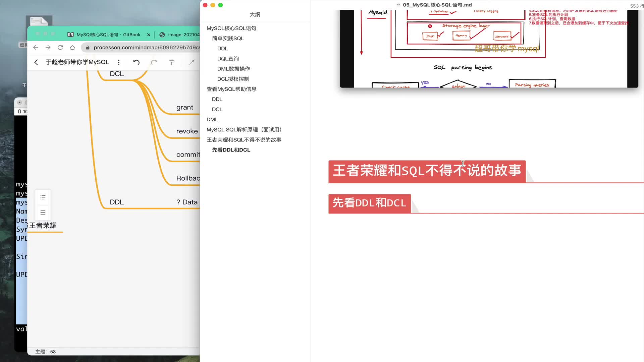This screenshot has height=362, width=644.
Task: Jump to DML数据操作 outline entry
Action: click(233, 69)
